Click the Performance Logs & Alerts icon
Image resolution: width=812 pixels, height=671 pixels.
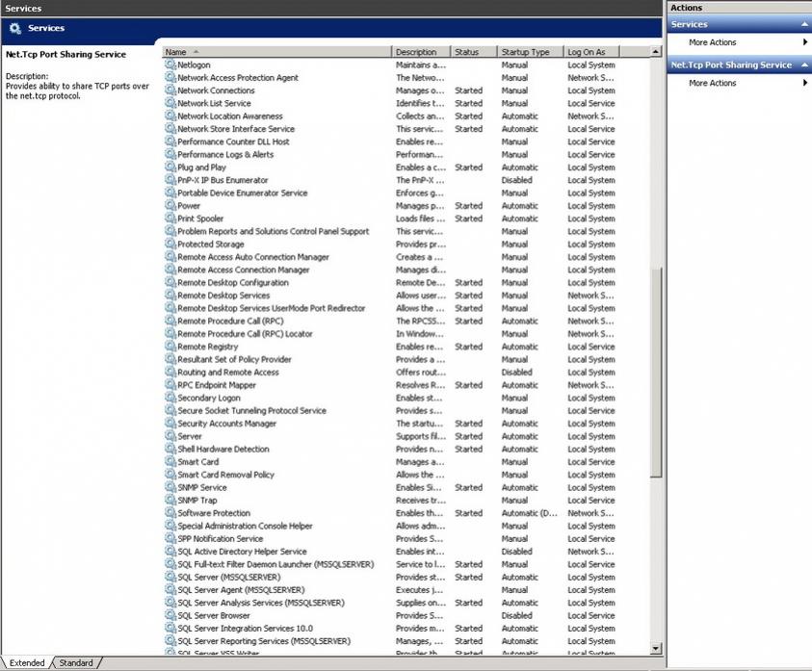170,154
